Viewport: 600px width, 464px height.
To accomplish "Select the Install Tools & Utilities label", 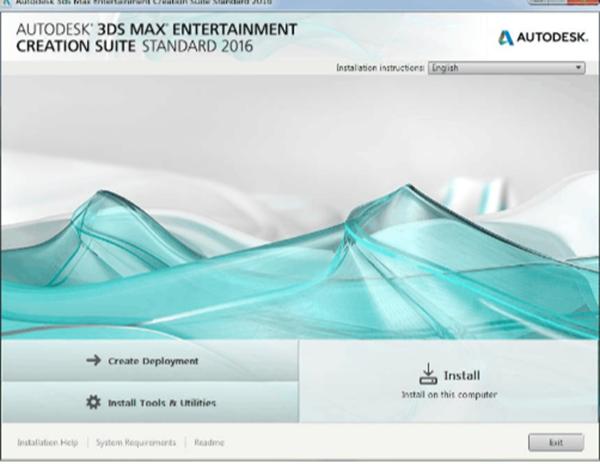I will (x=162, y=403).
